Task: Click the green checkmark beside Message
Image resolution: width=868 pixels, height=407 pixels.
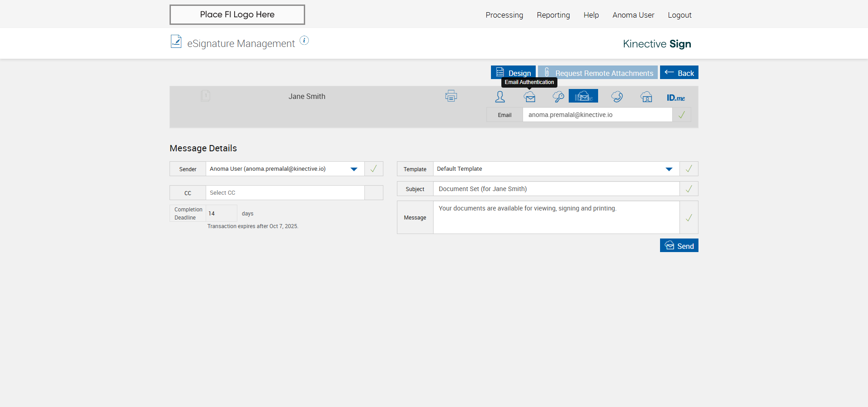Action: tap(689, 218)
